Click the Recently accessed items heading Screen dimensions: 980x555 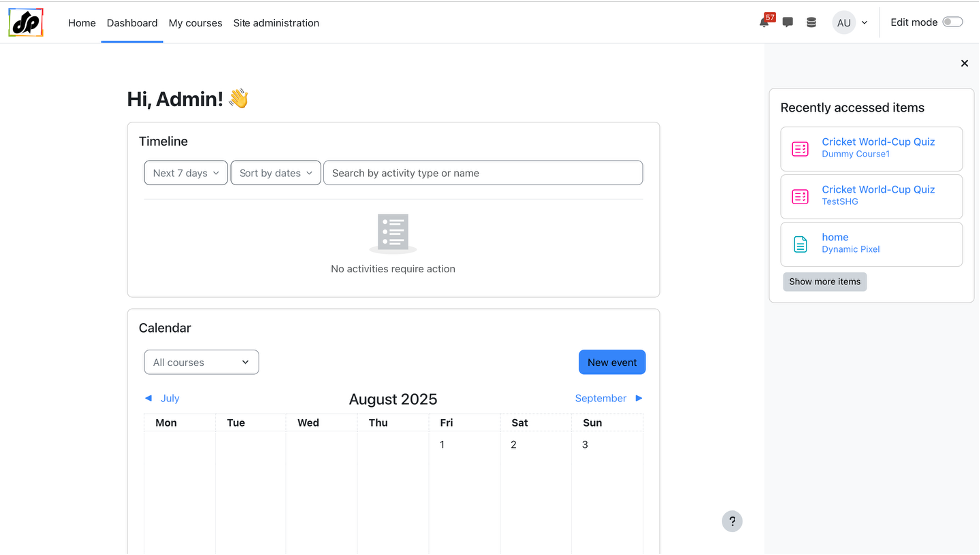tap(852, 108)
